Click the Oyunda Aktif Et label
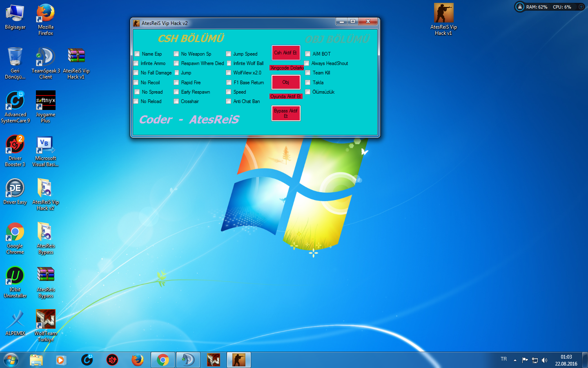The height and width of the screenshot is (368, 588). pyautogui.click(x=286, y=96)
